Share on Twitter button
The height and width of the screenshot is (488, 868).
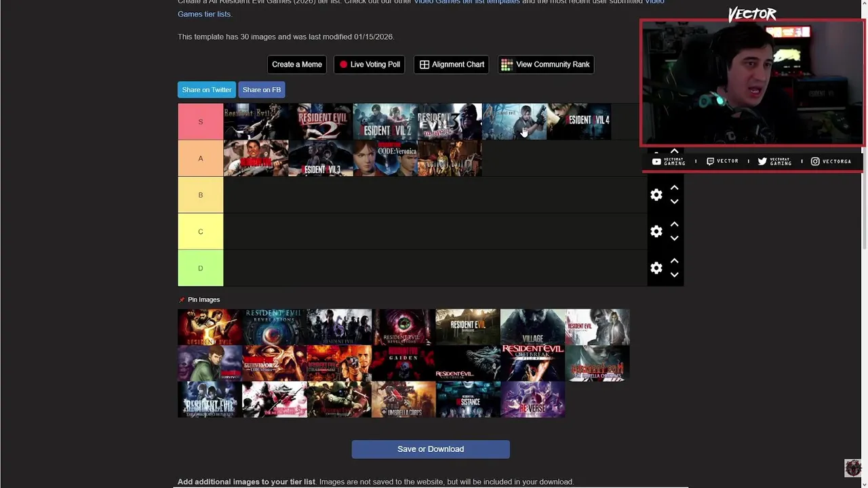coord(207,89)
